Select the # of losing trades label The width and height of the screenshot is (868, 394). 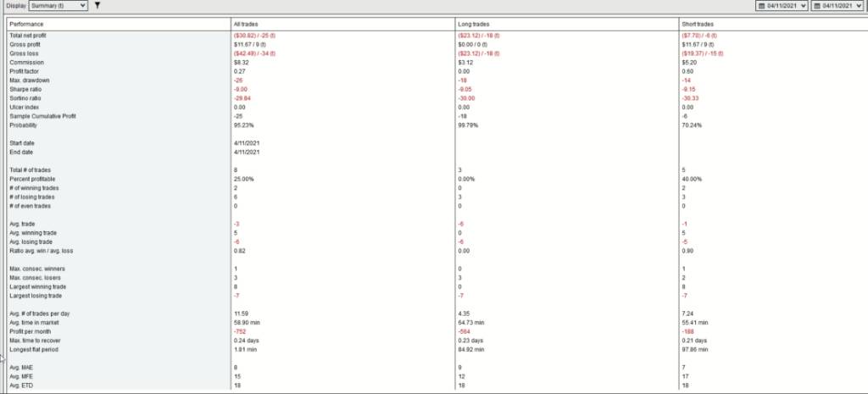[x=32, y=197]
